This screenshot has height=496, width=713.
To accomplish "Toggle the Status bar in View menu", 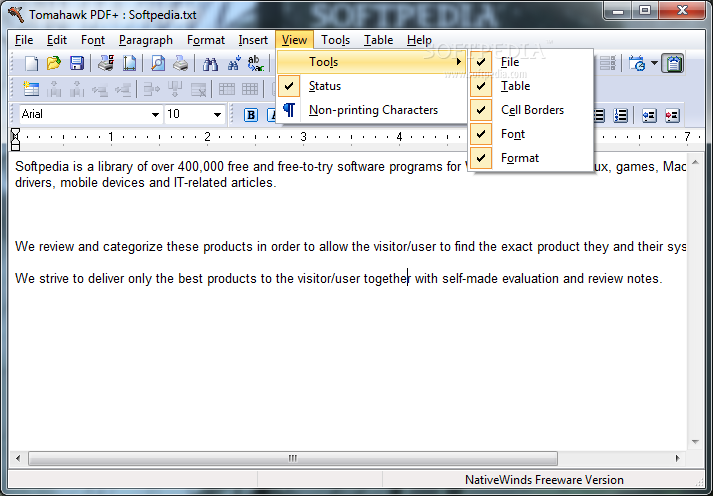I will tap(372, 86).
